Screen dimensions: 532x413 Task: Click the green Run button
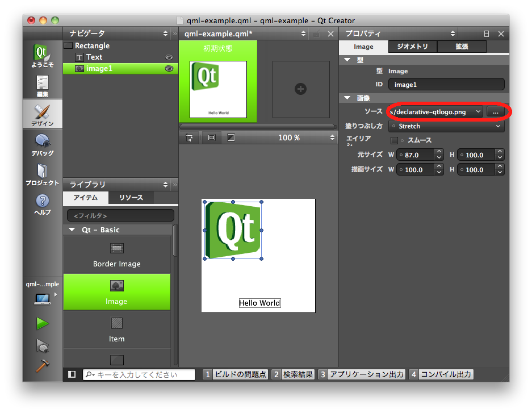point(42,323)
